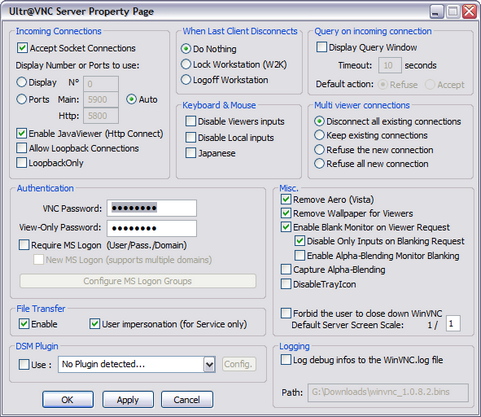Click the Apply button
481x417 pixels.
point(128,399)
